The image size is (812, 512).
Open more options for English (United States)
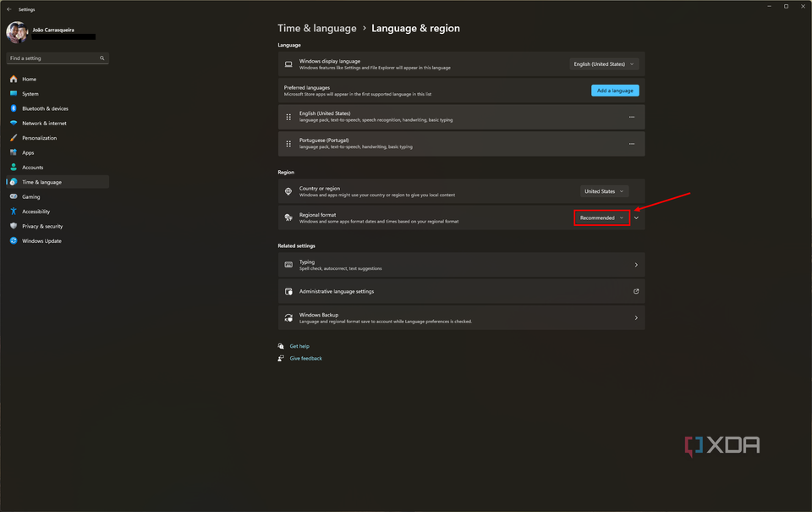(x=632, y=117)
